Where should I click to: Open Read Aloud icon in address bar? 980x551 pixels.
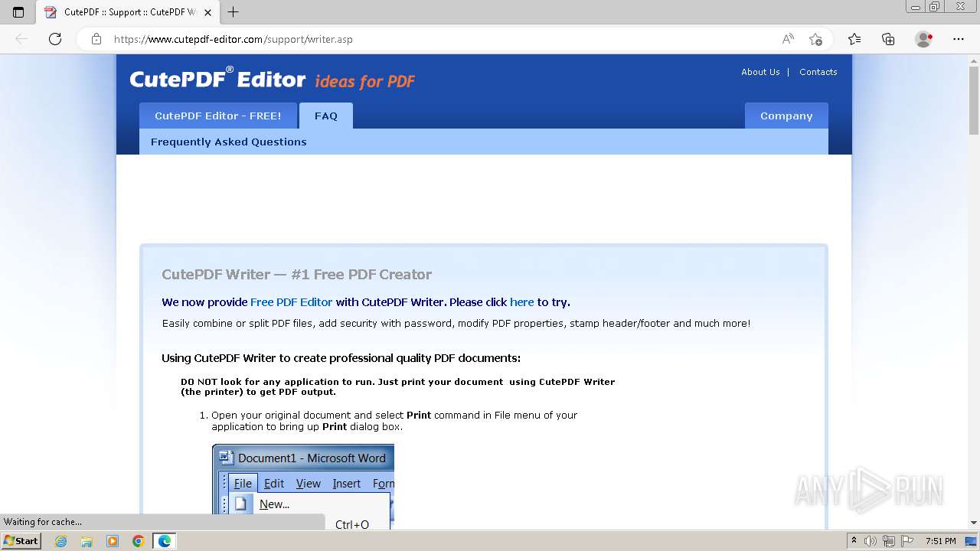[x=788, y=39]
